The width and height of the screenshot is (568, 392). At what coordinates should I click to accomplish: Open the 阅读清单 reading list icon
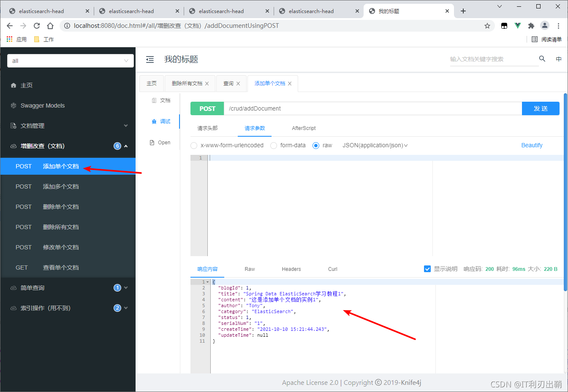point(543,39)
